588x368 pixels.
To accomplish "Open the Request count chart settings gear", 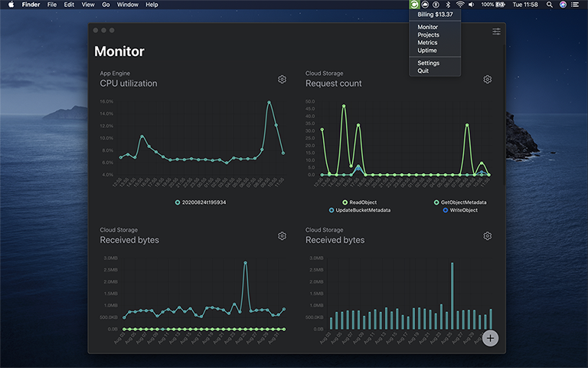I will (x=487, y=80).
